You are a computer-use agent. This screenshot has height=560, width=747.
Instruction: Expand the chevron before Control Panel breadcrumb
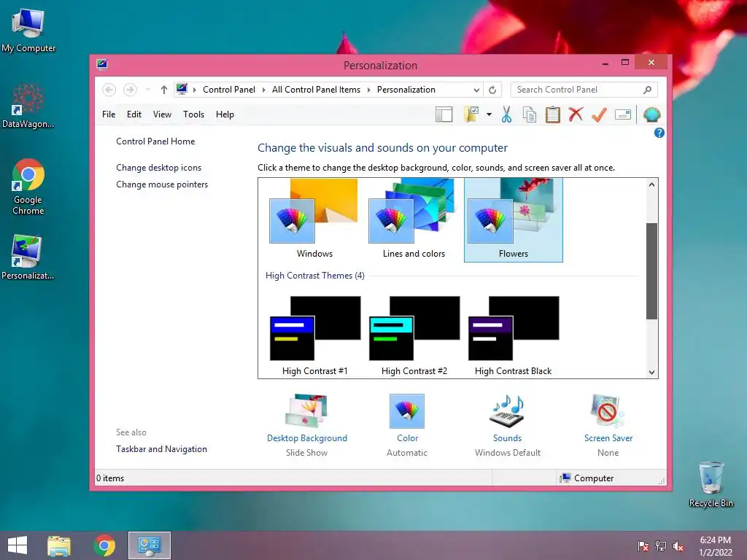coord(194,90)
